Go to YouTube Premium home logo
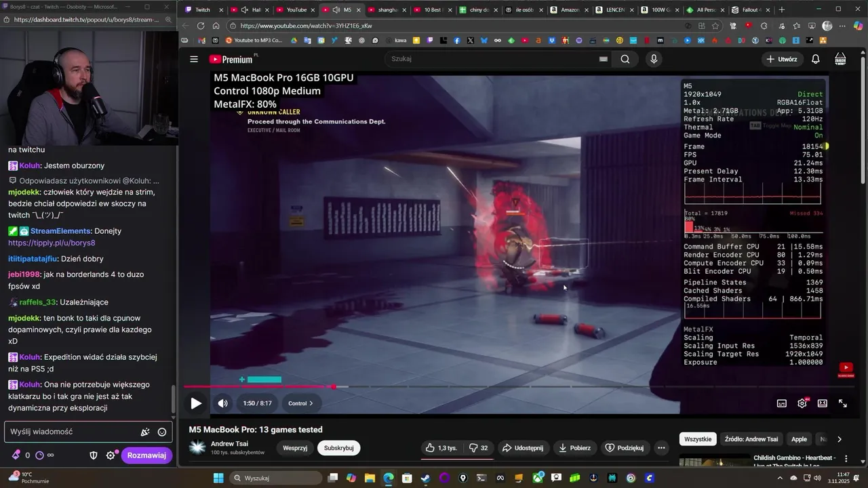Screen dimensions: 868x488 coord(231,60)
